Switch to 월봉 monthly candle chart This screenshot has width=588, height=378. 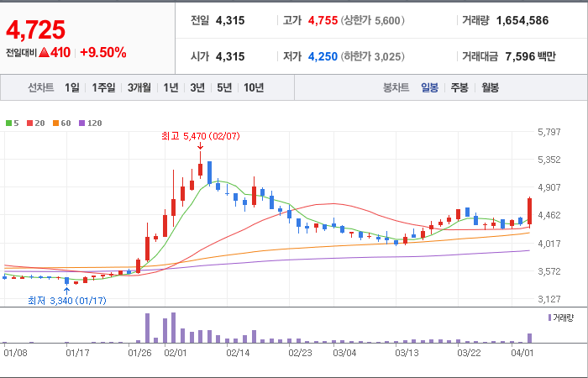pyautogui.click(x=490, y=87)
